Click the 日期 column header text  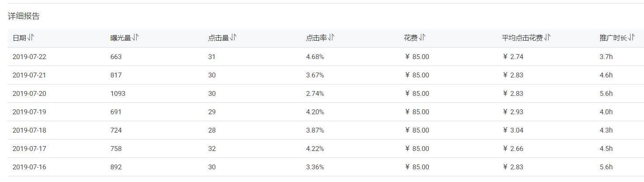click(x=19, y=38)
